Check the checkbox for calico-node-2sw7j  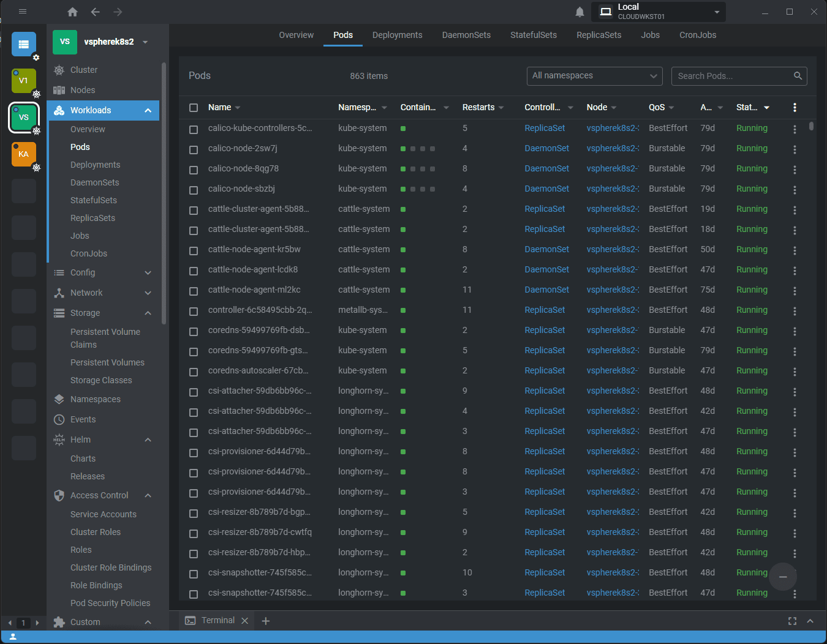pyautogui.click(x=194, y=149)
